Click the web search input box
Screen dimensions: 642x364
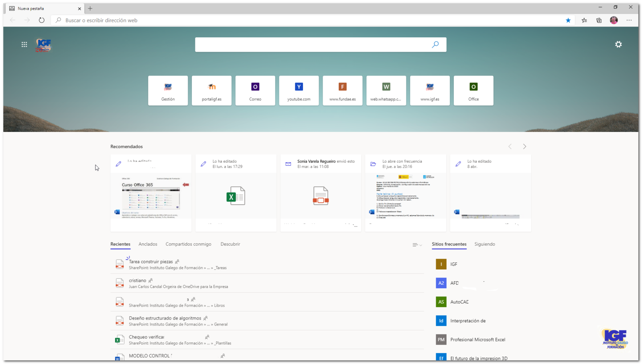(313, 44)
